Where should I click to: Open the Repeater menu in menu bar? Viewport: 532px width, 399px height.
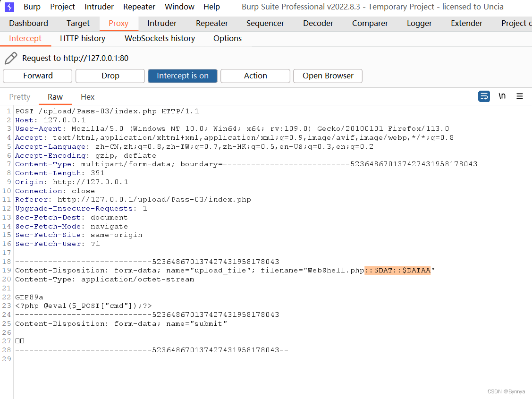pos(139,7)
